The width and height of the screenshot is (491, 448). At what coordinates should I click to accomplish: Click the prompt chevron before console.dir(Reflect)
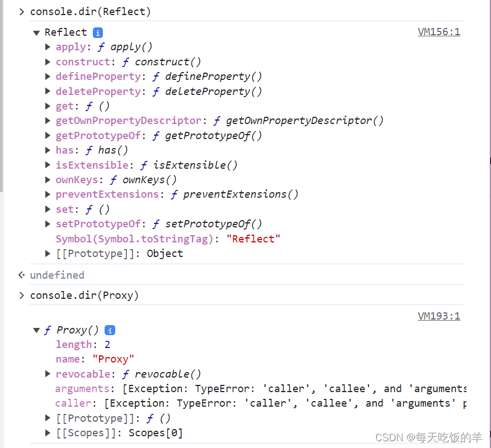[x=21, y=11]
